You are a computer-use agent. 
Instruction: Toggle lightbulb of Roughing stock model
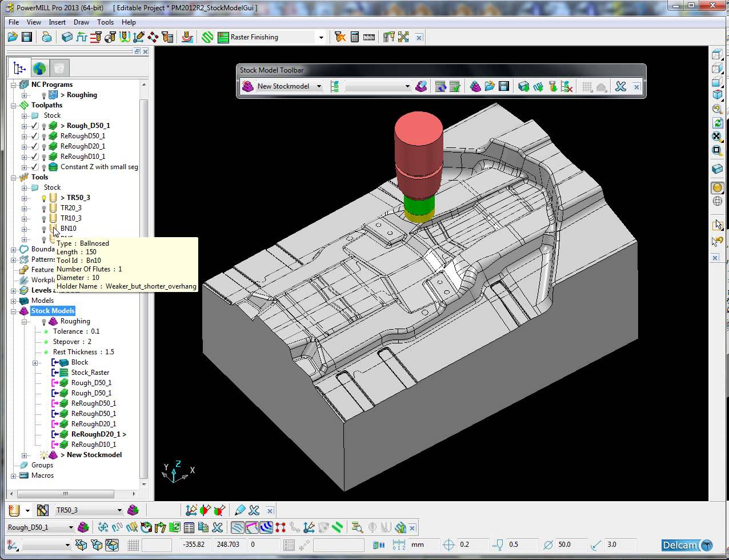click(x=43, y=321)
